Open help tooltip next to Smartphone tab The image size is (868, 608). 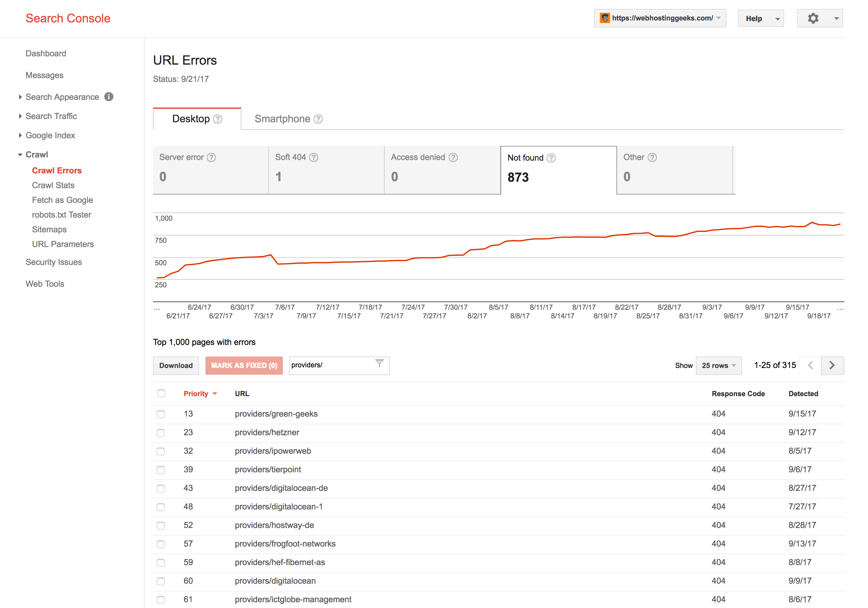point(318,119)
